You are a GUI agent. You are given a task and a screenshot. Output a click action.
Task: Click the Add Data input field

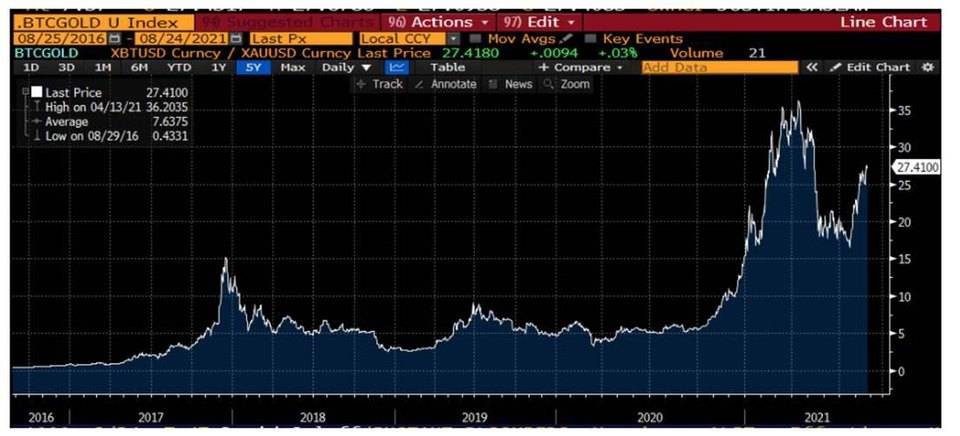pos(719,67)
